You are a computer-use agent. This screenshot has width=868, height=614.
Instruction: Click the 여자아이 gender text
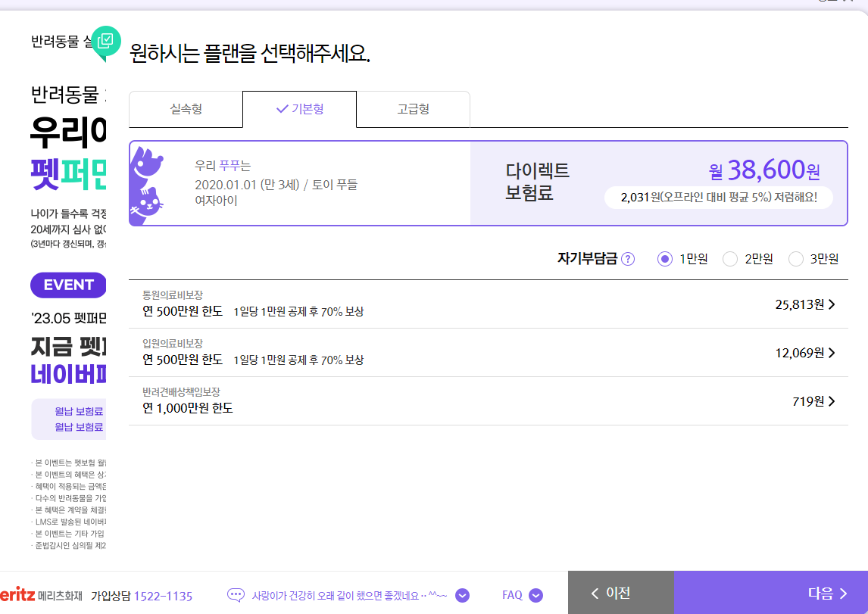point(216,200)
